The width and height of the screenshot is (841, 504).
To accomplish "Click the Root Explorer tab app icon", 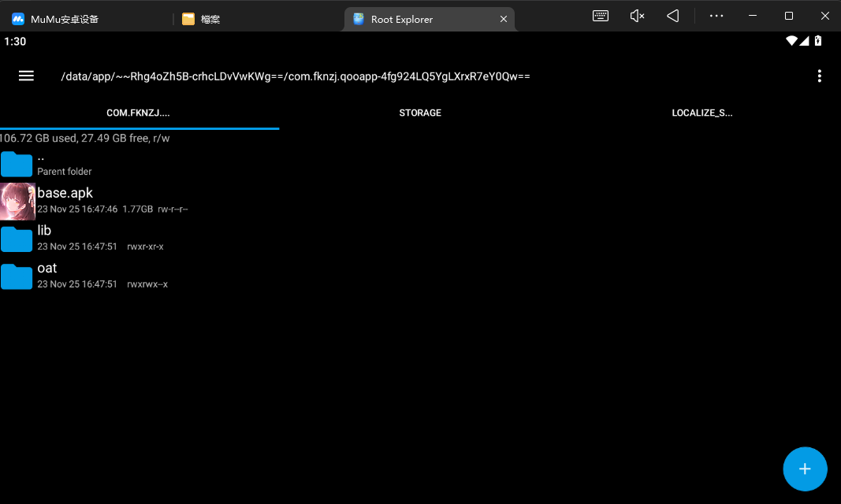I will (359, 19).
